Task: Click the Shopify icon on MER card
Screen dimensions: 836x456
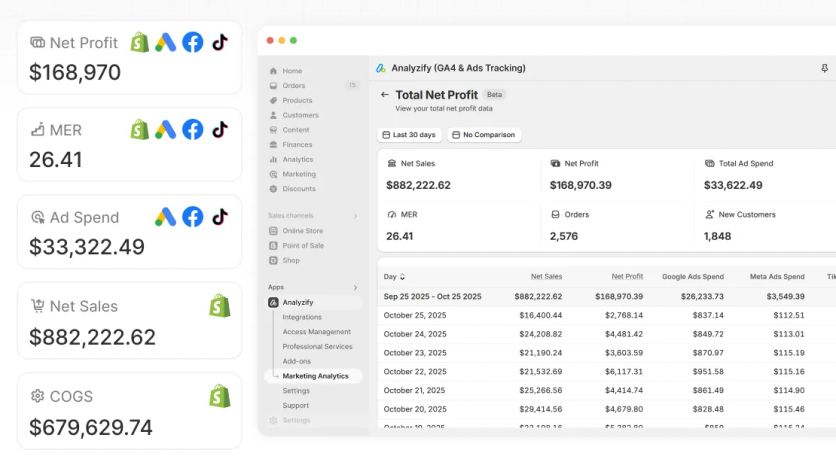Action: (140, 130)
